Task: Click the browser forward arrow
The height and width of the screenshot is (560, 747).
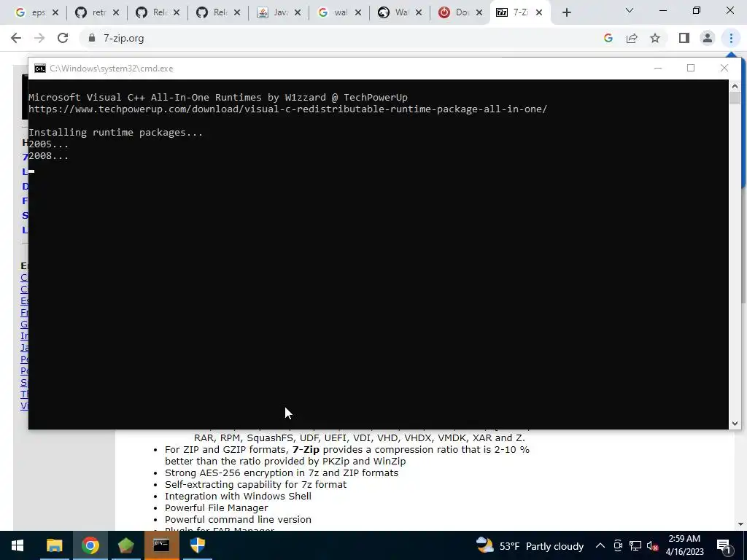Action: pos(39,38)
